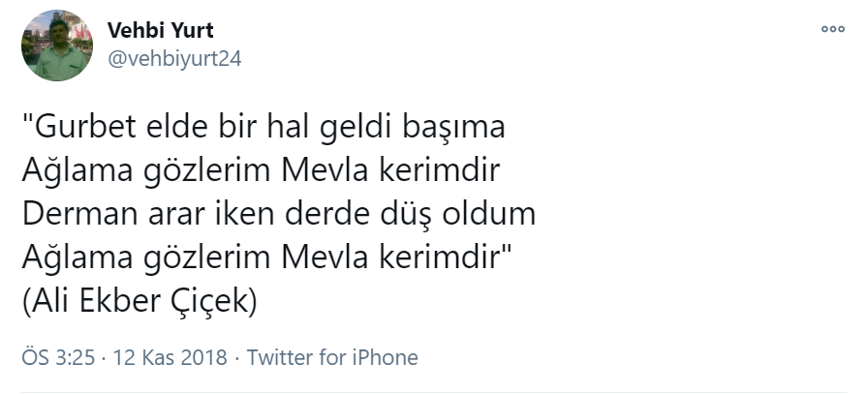Click the ÖS 3:25 timestamp
The width and height of the screenshot is (868, 394).
[58, 357]
